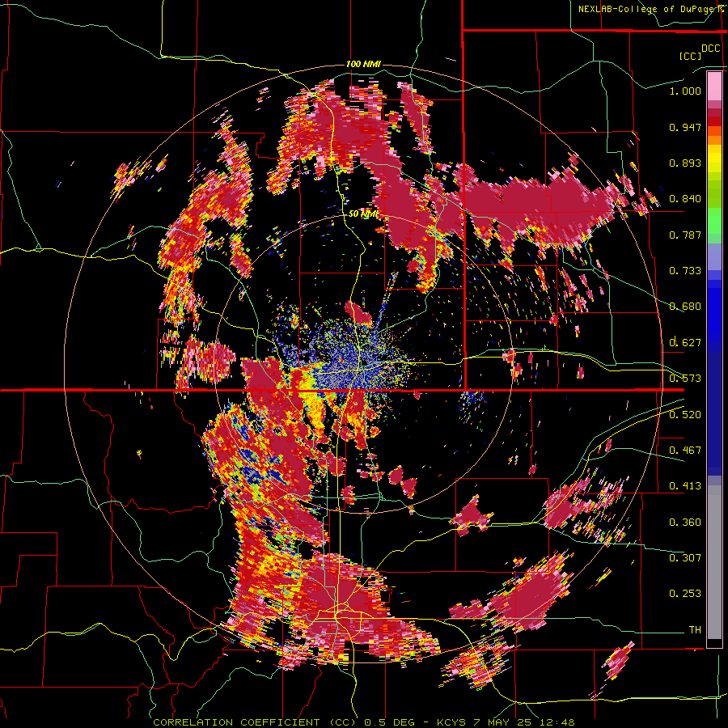
Task: Select the 0.840 legend value
Action: (x=685, y=199)
